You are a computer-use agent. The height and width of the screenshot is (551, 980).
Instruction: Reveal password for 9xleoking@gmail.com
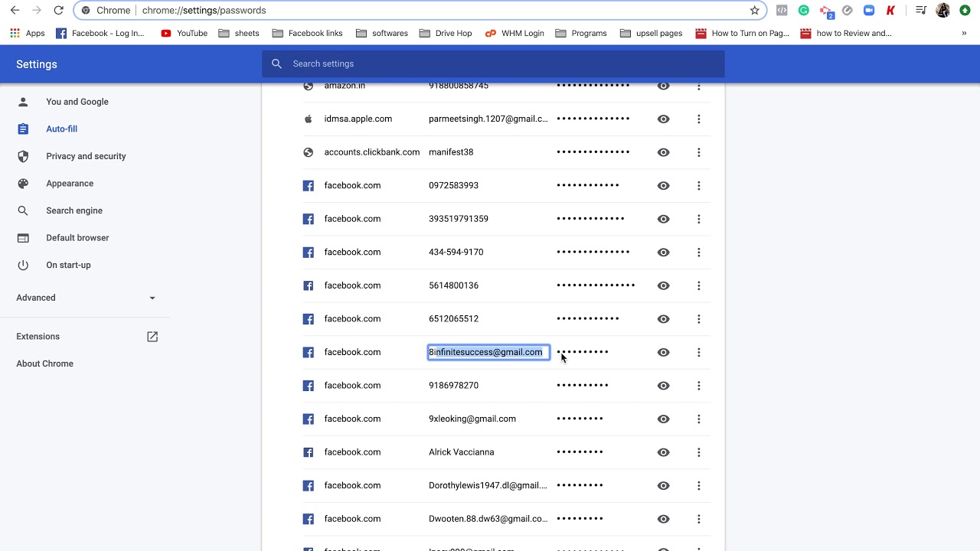[x=664, y=419]
